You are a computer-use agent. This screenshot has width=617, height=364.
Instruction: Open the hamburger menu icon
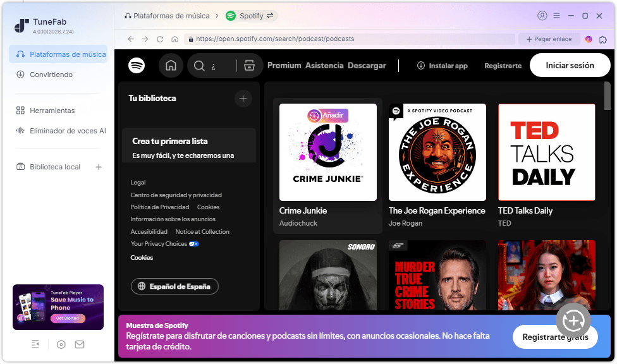pyautogui.click(x=556, y=16)
